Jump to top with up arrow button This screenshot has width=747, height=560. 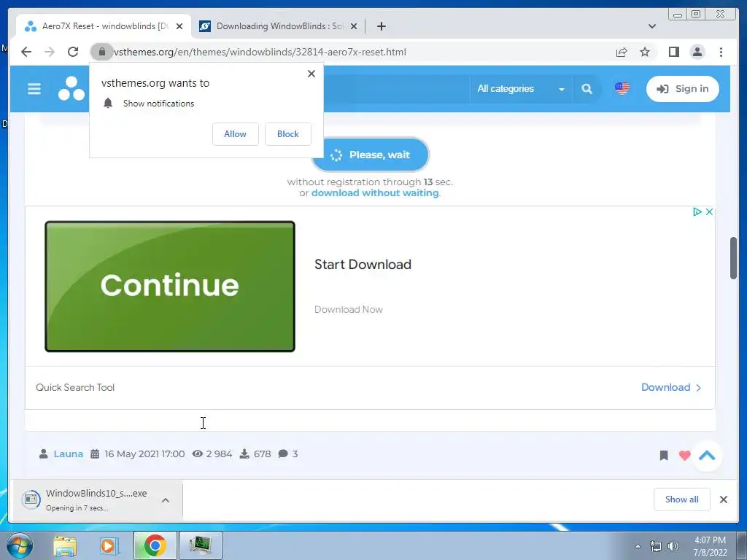(x=707, y=456)
